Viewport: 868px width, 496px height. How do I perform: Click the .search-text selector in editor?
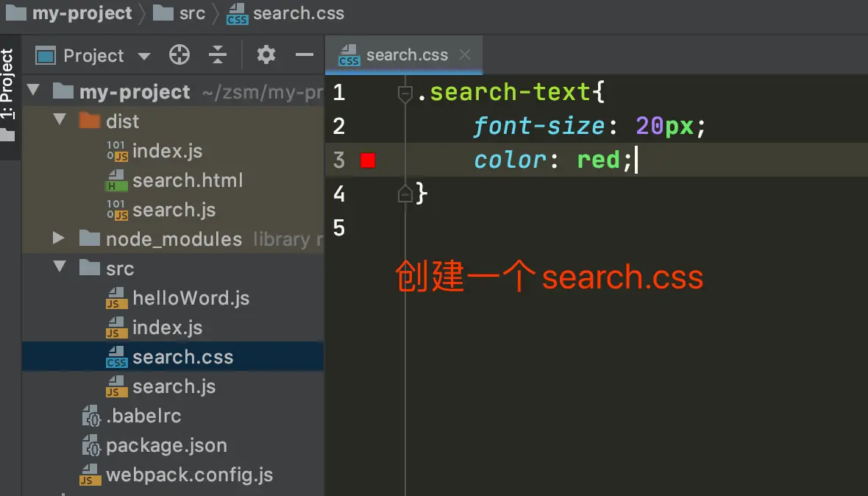(504, 92)
